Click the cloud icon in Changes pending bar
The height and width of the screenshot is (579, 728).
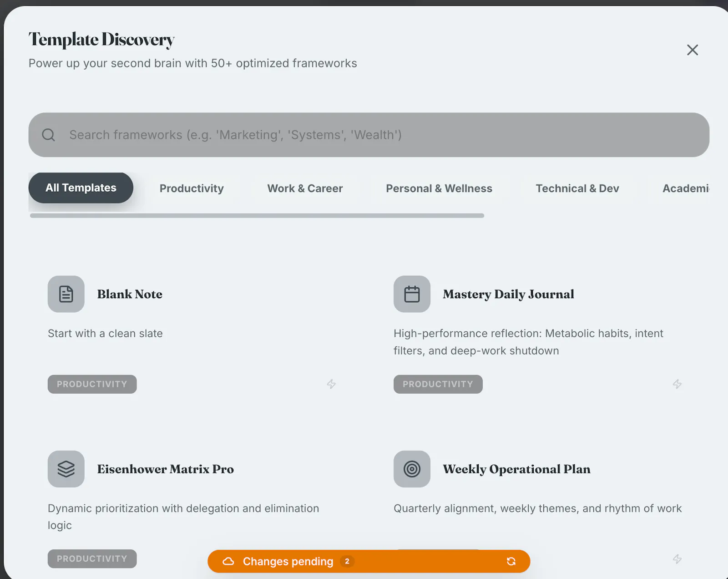pos(228,561)
